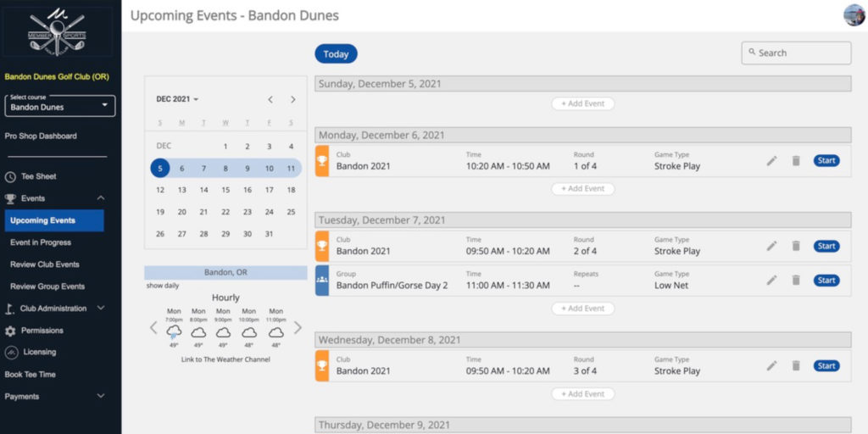868x434 pixels.
Task: Show earlier hourly weather forecasts
Action: click(x=153, y=328)
